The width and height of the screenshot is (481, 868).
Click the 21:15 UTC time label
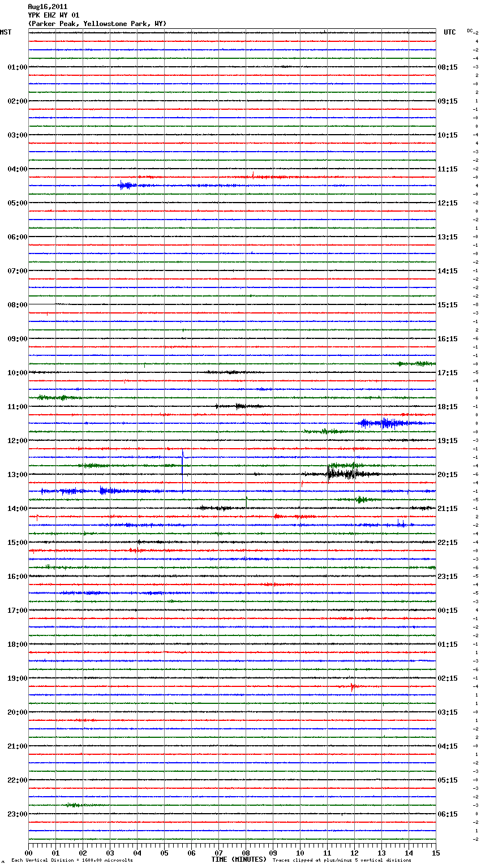click(448, 509)
